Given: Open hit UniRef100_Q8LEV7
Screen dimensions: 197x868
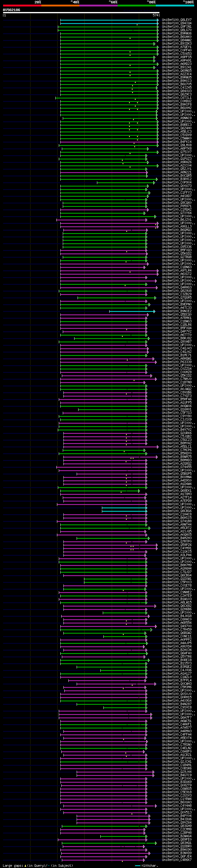Looking at the screenshot, I should click(177, 20).
